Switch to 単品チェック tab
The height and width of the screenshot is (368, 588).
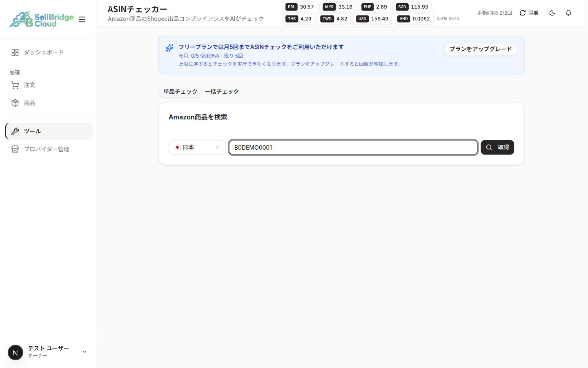tap(180, 92)
